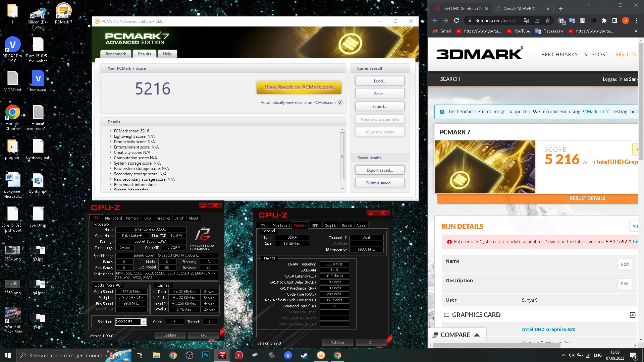Open the World of Tanks Blitz desktop icon

click(13, 320)
